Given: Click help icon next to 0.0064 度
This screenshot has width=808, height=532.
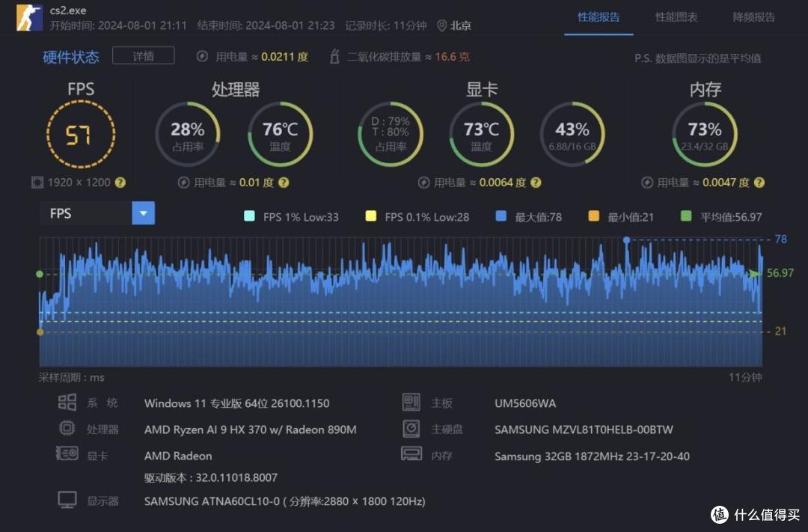Looking at the screenshot, I should (x=536, y=183).
